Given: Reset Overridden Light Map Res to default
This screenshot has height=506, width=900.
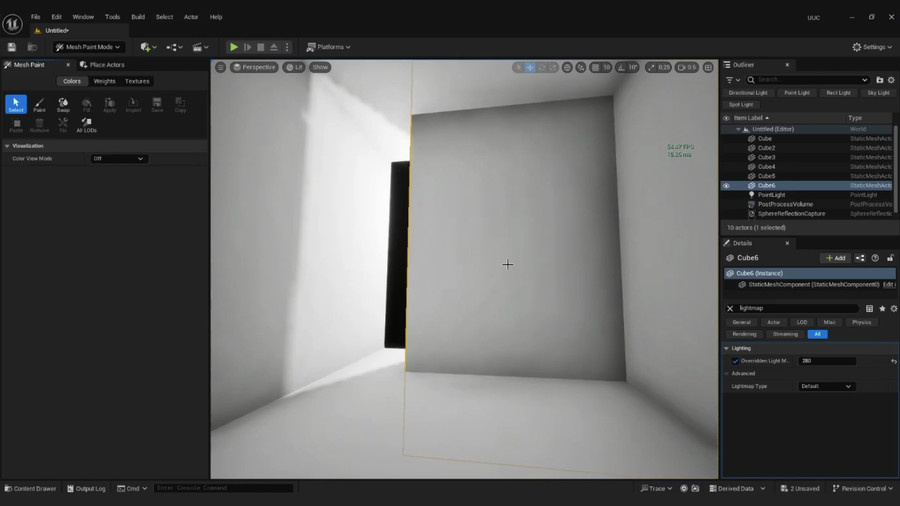Looking at the screenshot, I should tap(894, 361).
